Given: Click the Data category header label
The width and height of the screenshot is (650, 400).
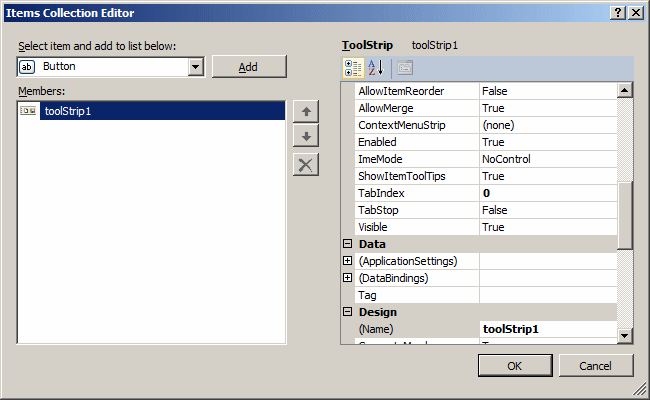Looking at the screenshot, I should (x=372, y=244).
